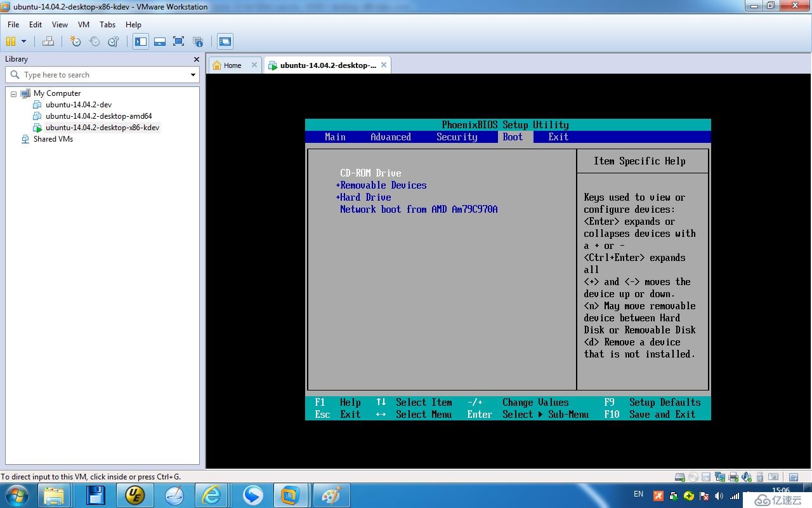The width and height of the screenshot is (812, 508).
Task: Select ubuntu-14.04.2-desktop-x86-kdev in library
Action: pos(102,128)
